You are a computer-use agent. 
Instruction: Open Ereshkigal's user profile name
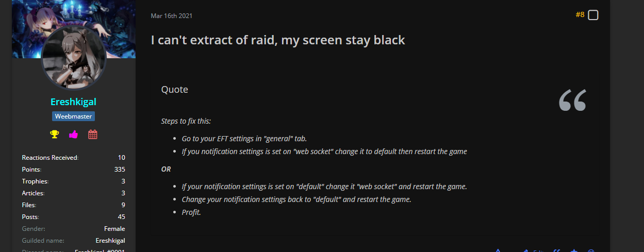(x=73, y=102)
